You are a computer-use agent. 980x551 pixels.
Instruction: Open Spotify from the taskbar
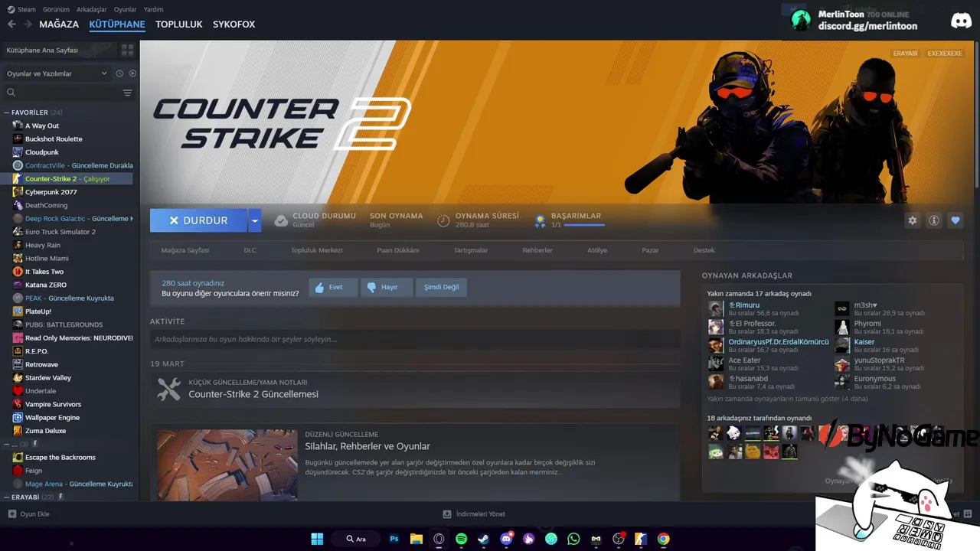click(461, 539)
